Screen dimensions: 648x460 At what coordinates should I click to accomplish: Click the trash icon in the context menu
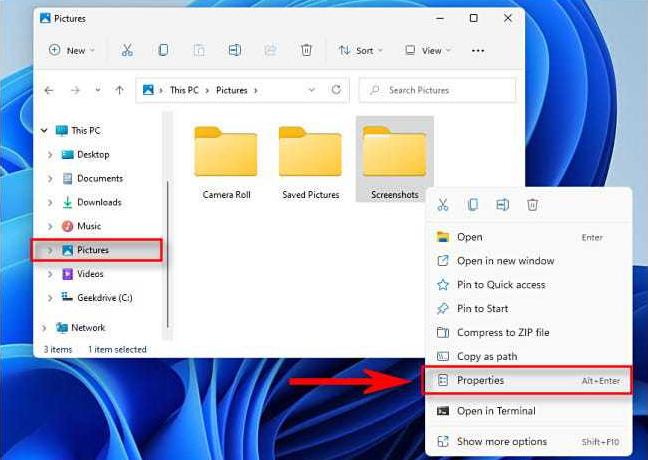[532, 205]
